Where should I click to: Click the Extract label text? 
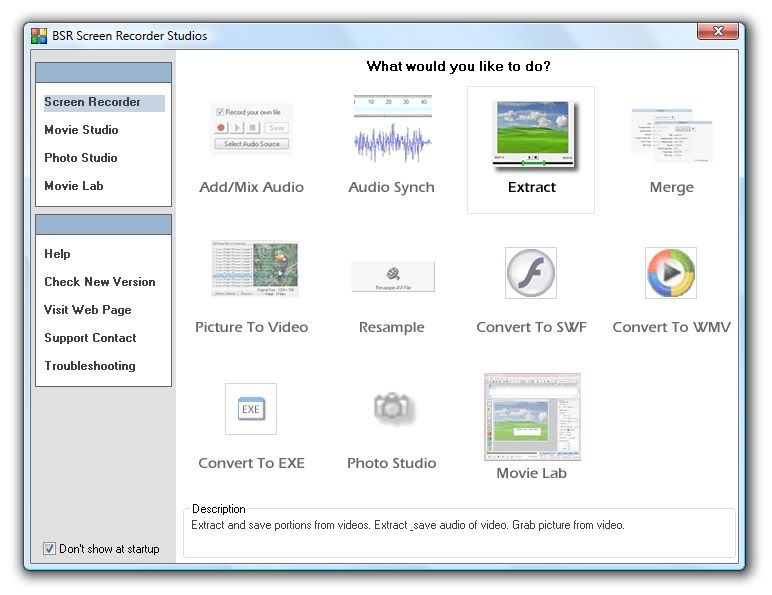click(x=532, y=188)
